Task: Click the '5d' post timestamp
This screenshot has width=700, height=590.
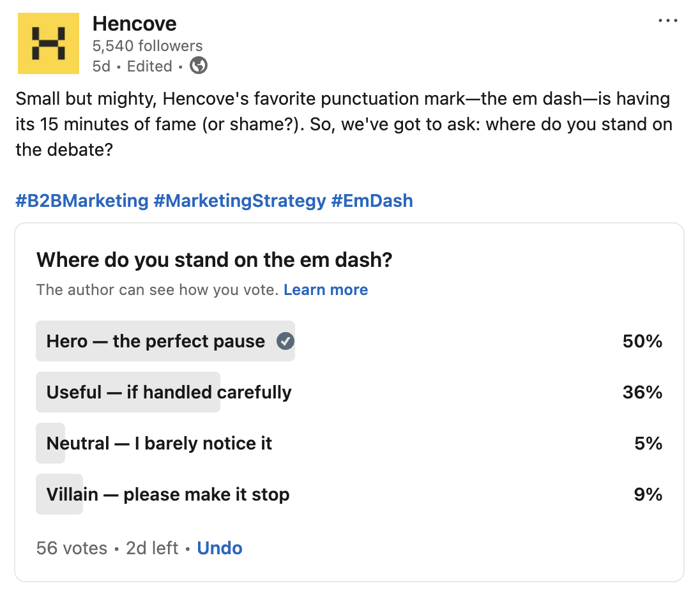Action: click(x=101, y=66)
